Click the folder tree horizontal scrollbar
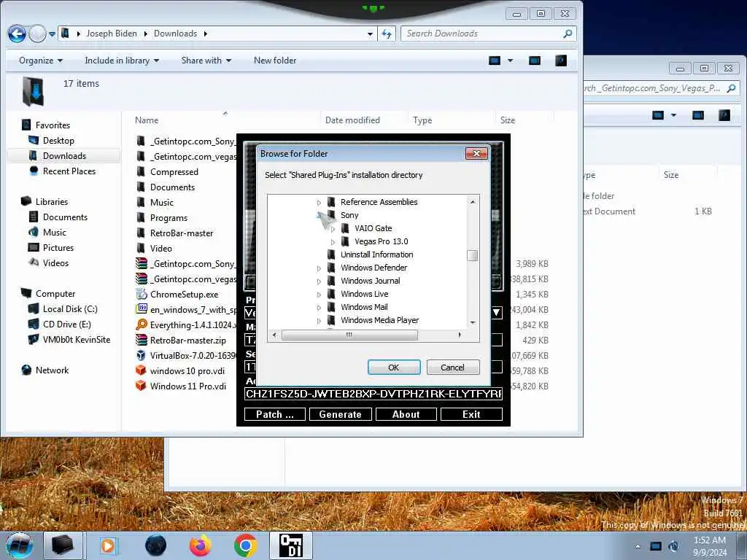The height and width of the screenshot is (560, 747). (349, 335)
